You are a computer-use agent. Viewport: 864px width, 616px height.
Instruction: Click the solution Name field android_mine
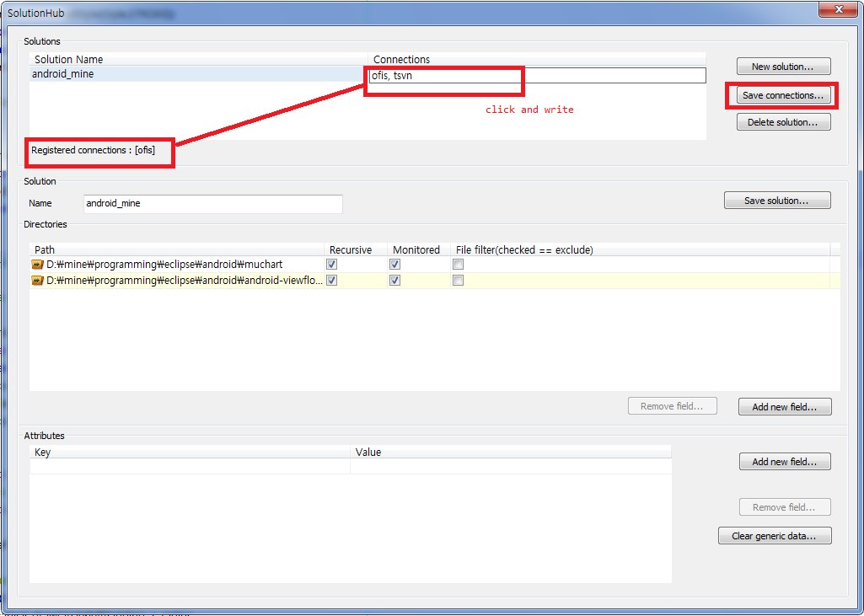212,203
